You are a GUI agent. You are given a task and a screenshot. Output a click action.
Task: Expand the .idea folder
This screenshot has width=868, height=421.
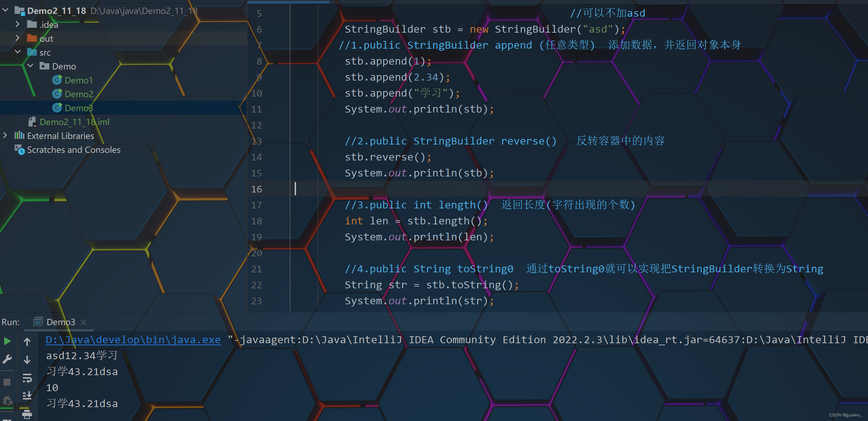[x=17, y=24]
